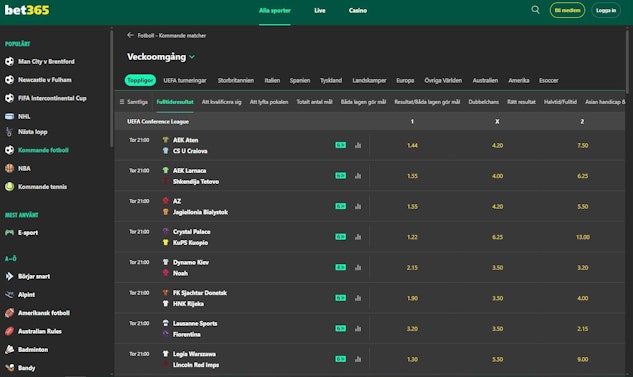Select odds 1.44 for AEK Aten win
The image size is (633, 377).
[x=412, y=145]
